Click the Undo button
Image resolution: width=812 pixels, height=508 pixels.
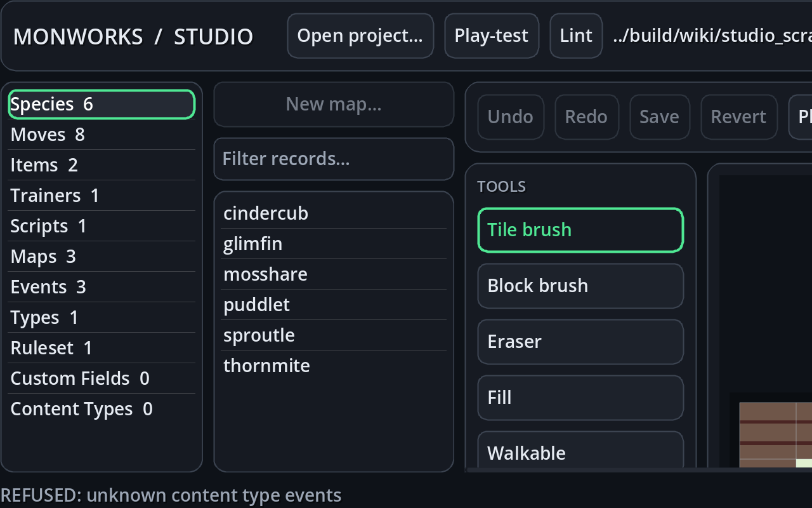point(511,117)
